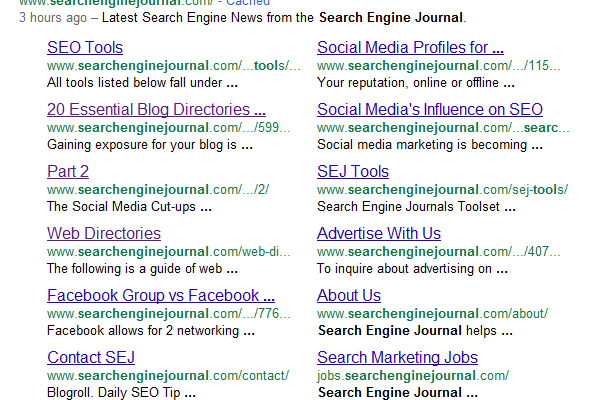
Task: Click the text 'Blogroll. Daily SEO Tip'
Action: pos(114,393)
